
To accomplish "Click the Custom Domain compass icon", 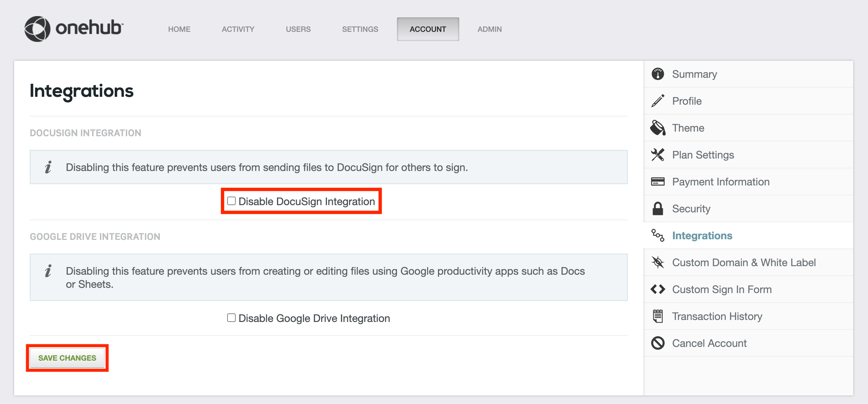I will (658, 262).
